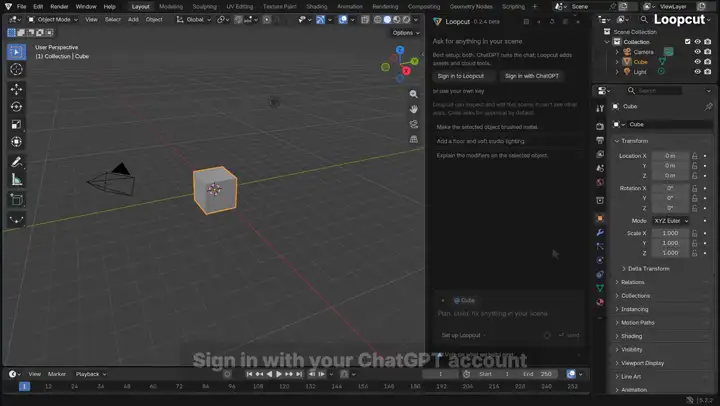720x406 pixels.
Task: Open the World properties tab
Action: click(x=600, y=182)
